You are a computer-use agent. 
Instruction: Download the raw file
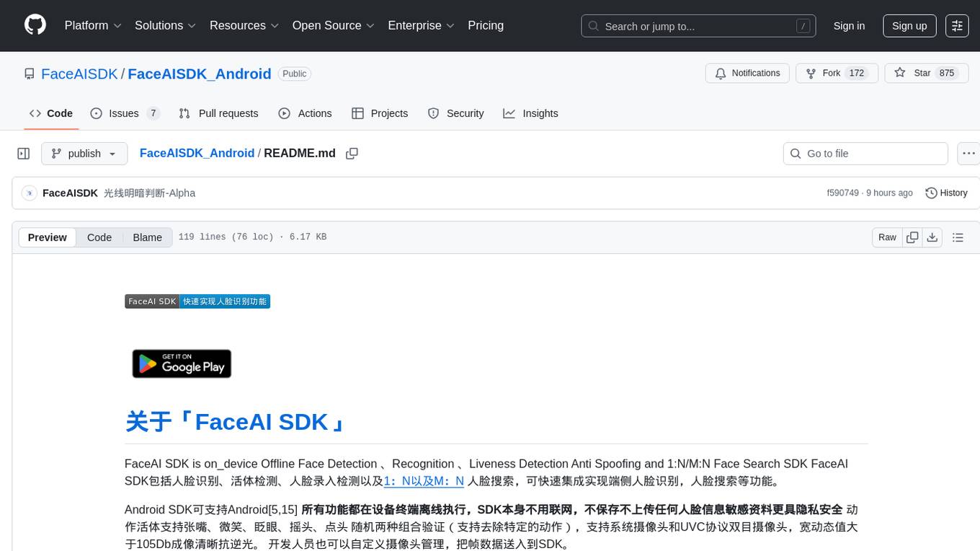pyautogui.click(x=932, y=237)
